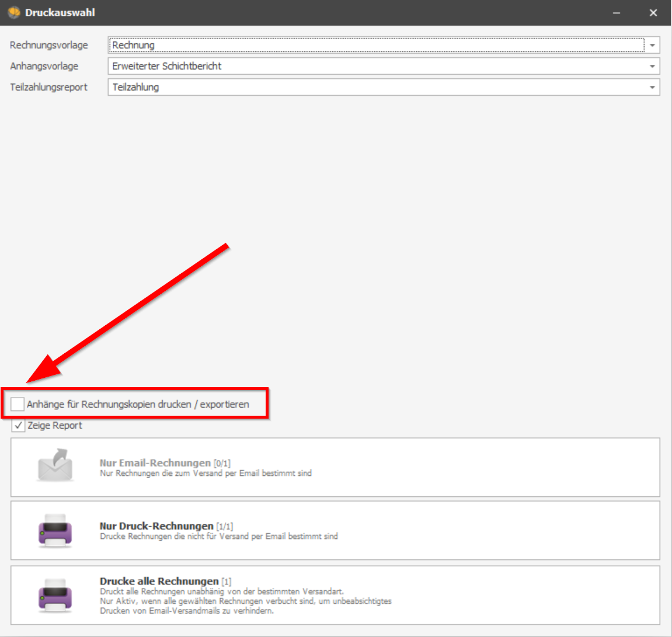Choose Drucke alle Rechnungen heading

pos(159,582)
